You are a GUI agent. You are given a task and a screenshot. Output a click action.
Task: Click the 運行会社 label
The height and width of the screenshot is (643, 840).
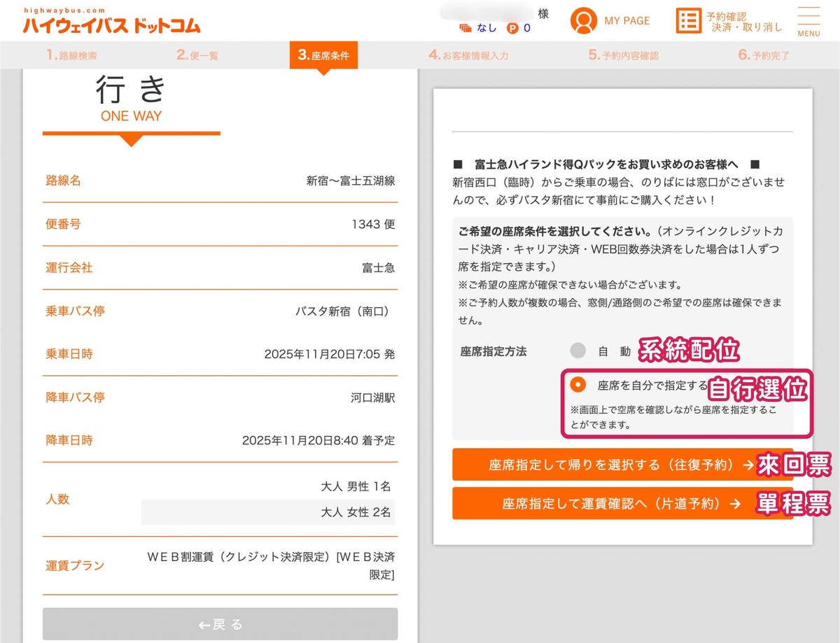69,267
